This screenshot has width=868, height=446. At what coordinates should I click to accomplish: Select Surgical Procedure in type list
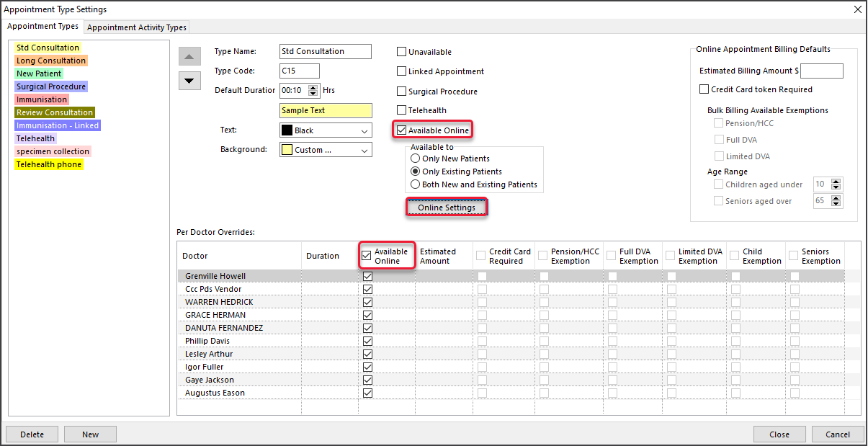52,86
